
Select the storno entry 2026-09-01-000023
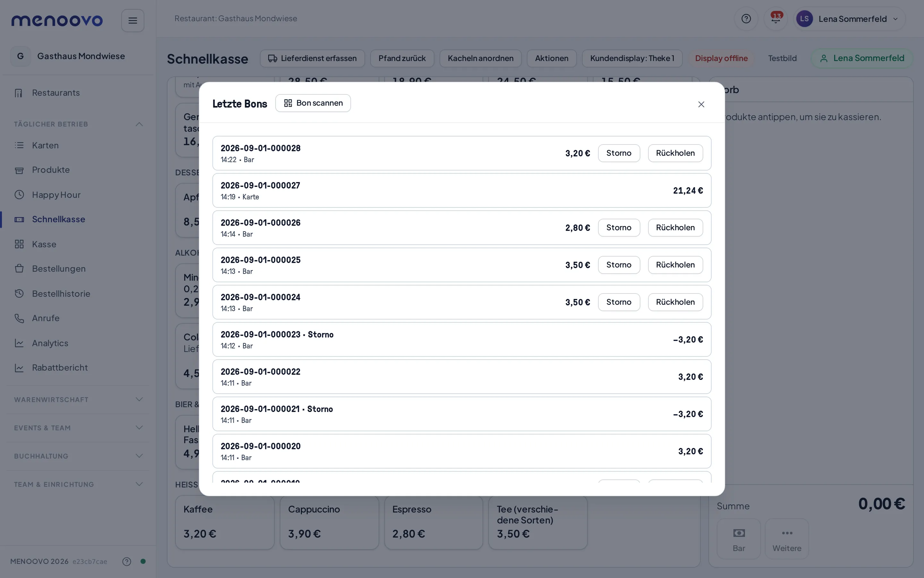(x=462, y=339)
